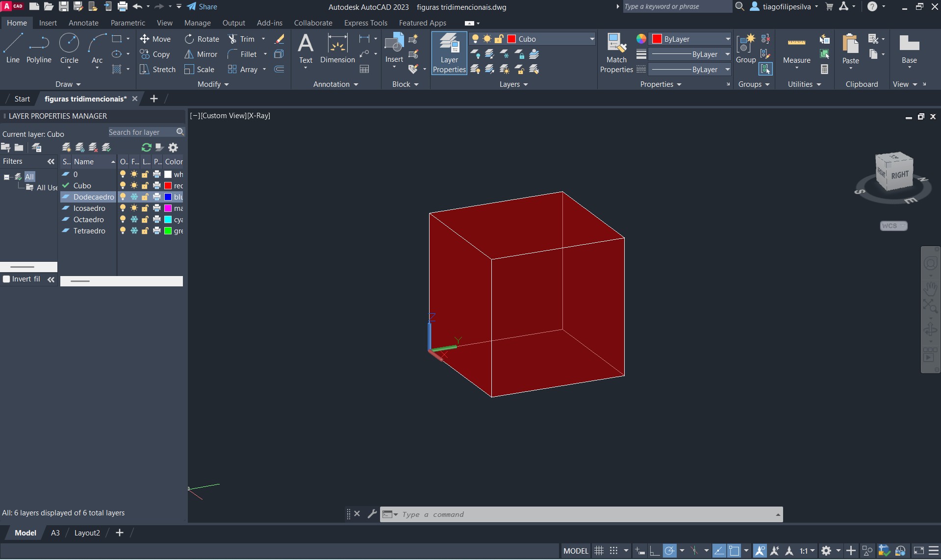The image size is (941, 560).
Task: Click the Match Properties tool
Action: point(616,53)
